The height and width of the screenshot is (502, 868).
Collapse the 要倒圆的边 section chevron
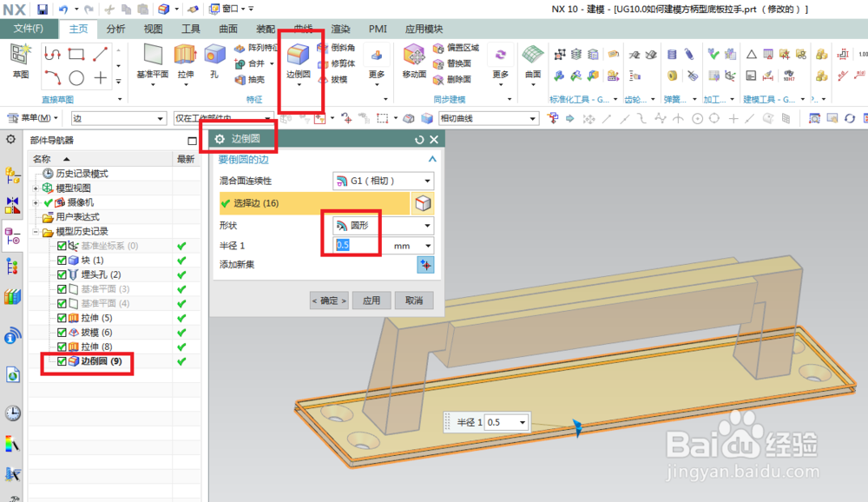click(x=431, y=159)
